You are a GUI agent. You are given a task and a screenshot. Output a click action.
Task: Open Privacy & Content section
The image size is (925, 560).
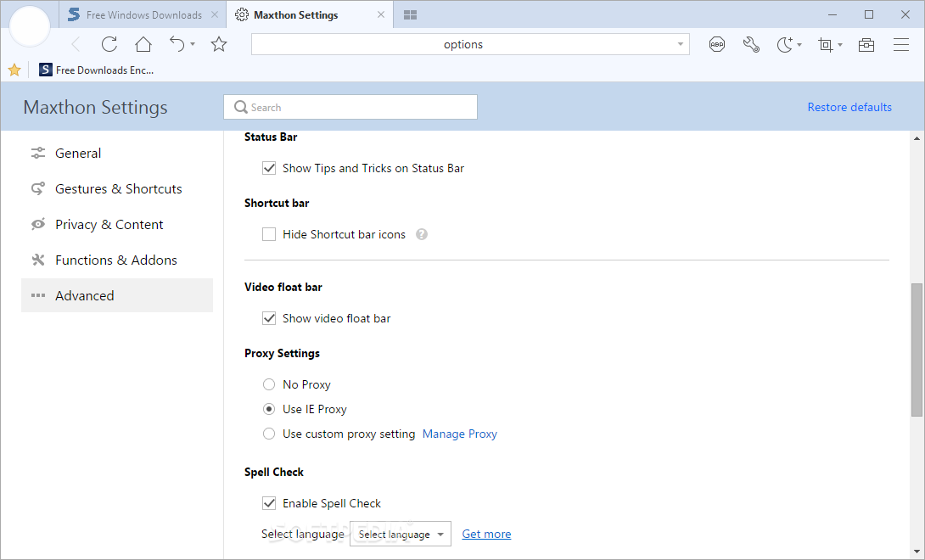point(117,224)
